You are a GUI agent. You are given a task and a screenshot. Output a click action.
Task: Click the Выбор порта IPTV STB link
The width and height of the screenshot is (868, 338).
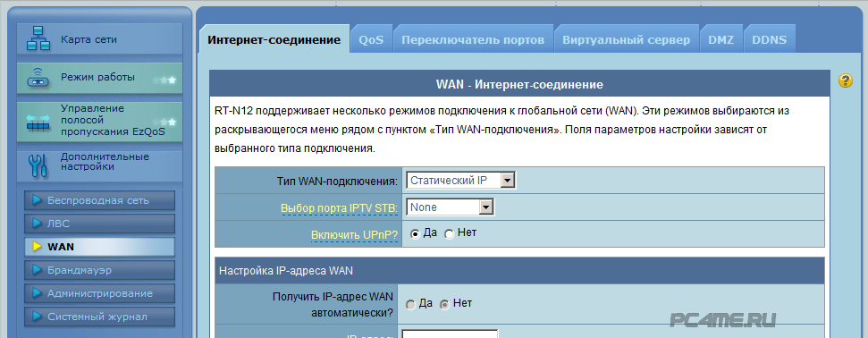tap(339, 208)
